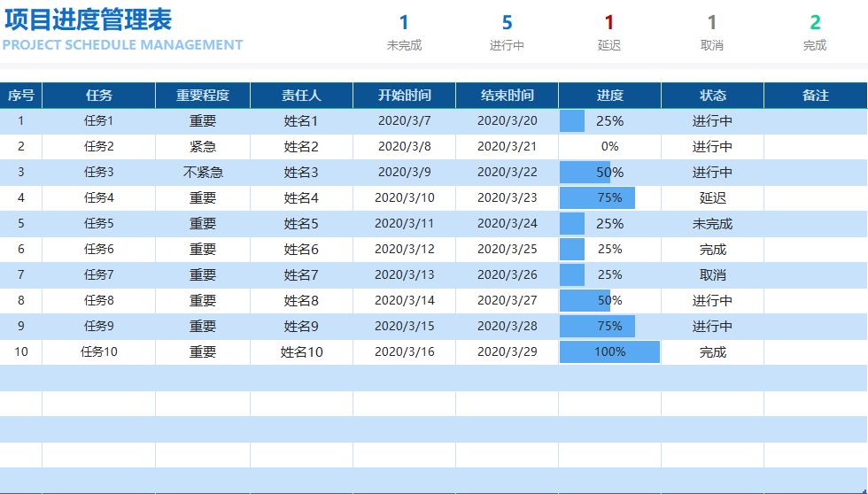
Task: Click end date 2020/3/22
Action: 507,172
